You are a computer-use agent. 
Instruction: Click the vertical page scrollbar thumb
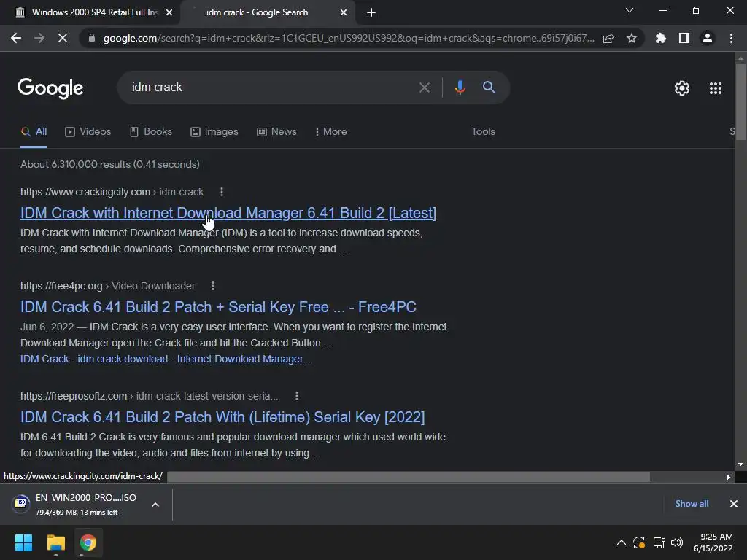(x=740, y=101)
